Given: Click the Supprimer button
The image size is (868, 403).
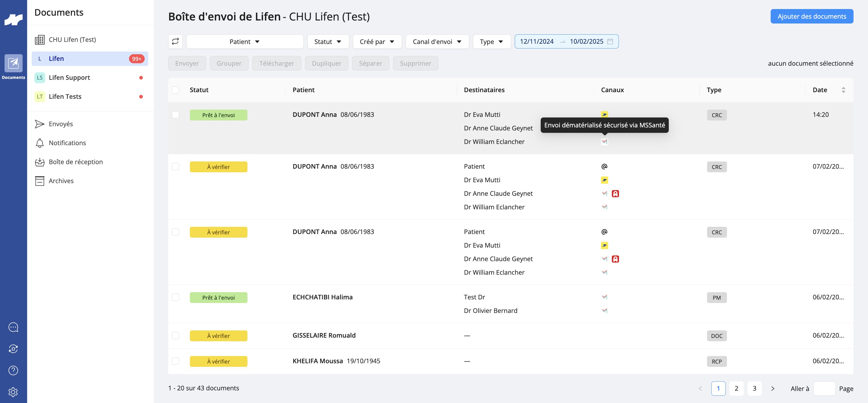Looking at the screenshot, I should coord(416,63).
